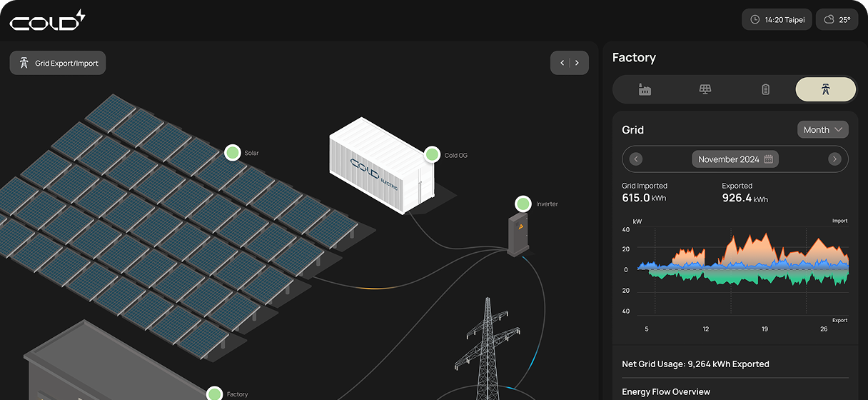Toggle the Cold OG status indicator
This screenshot has height=400, width=868.
[x=432, y=154]
